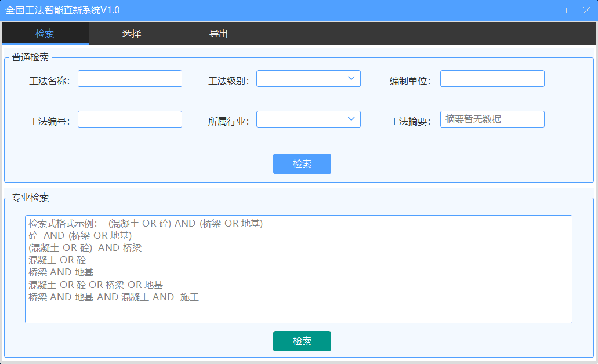This screenshot has width=598, height=364.
Task: Select the 编制单位 input field
Action: point(492,79)
